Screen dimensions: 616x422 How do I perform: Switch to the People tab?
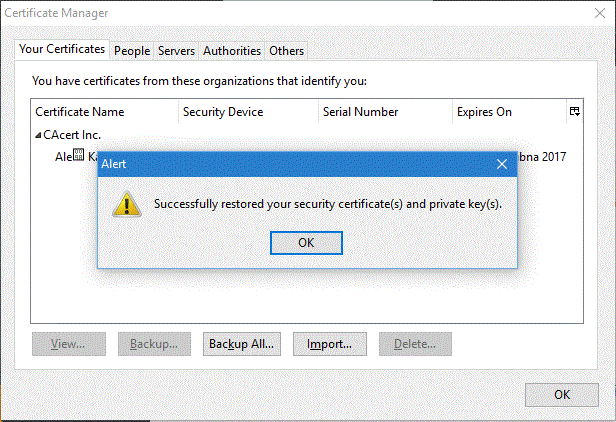coord(132,51)
